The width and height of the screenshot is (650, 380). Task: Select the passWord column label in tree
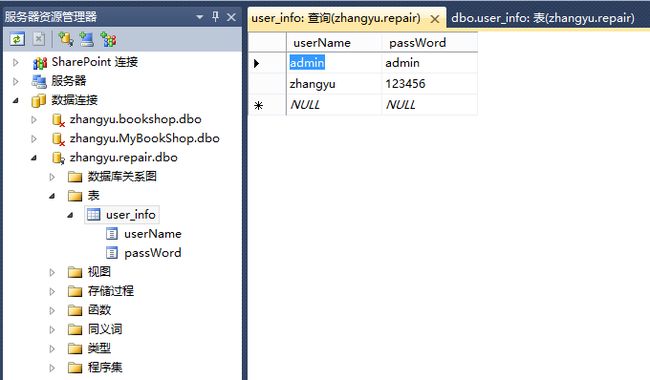153,253
